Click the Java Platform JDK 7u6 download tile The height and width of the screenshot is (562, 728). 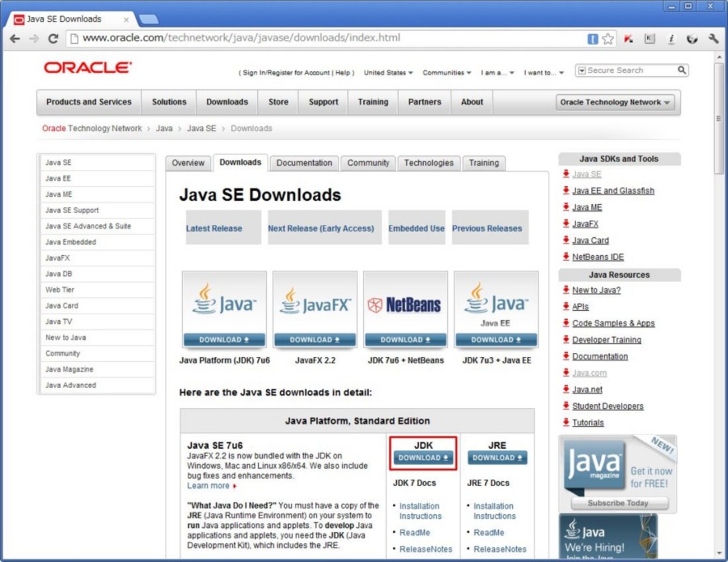[224, 309]
